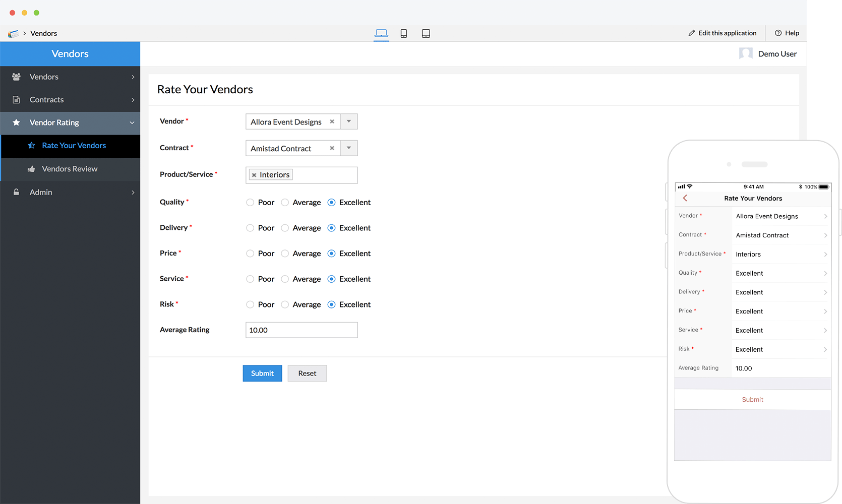The image size is (842, 504).
Task: Select Rate Your Vendors in the sidebar
Action: [74, 146]
